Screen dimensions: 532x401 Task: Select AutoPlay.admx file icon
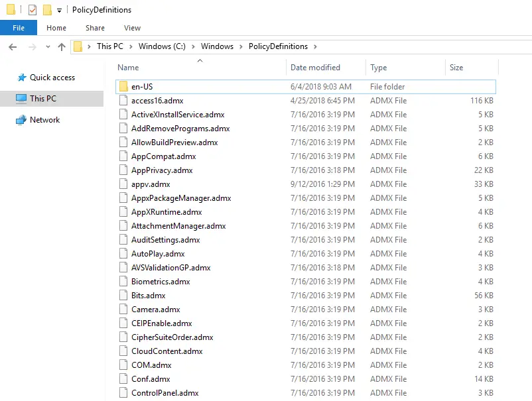(123, 254)
